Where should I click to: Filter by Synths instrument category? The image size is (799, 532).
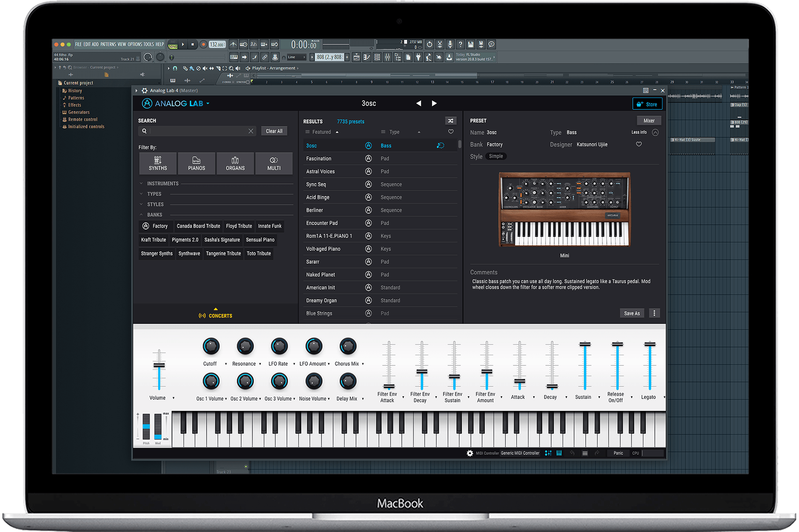point(158,163)
